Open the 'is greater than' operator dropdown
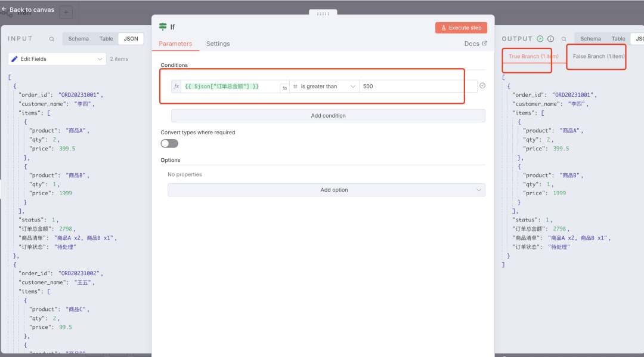 pos(324,87)
